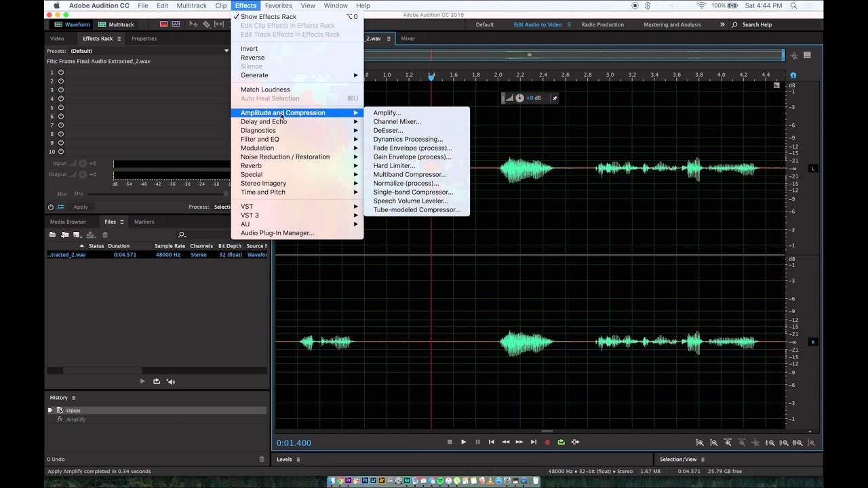Toggle Files panel auto-play speaker icon

pos(171,381)
